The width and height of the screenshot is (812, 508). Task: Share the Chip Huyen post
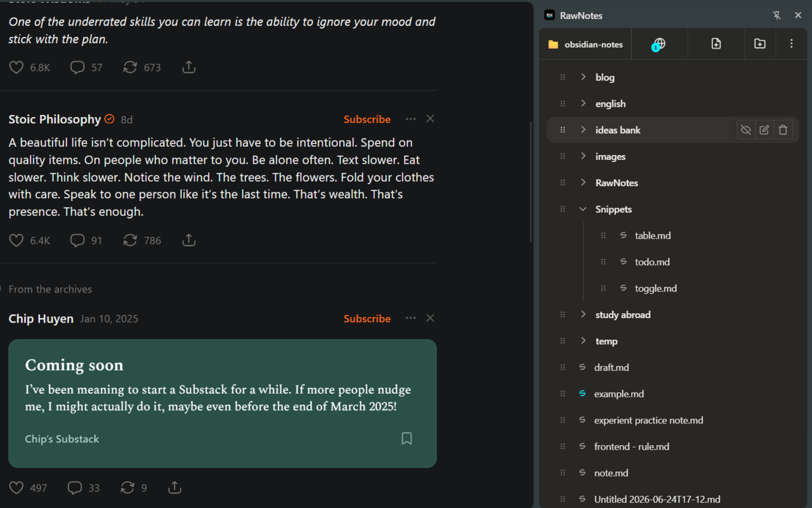tap(174, 488)
